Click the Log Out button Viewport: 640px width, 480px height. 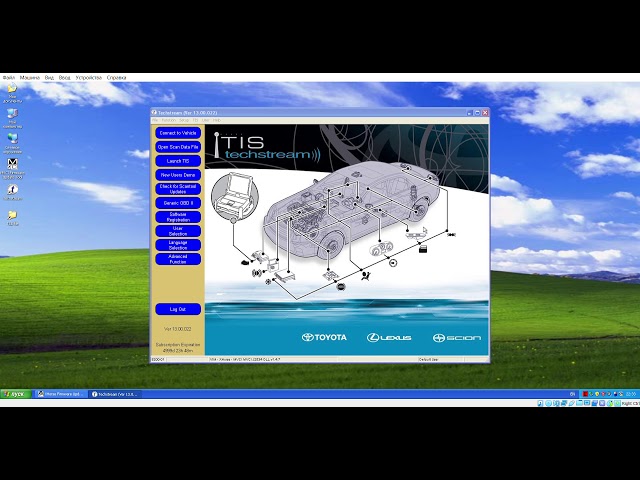[178, 309]
